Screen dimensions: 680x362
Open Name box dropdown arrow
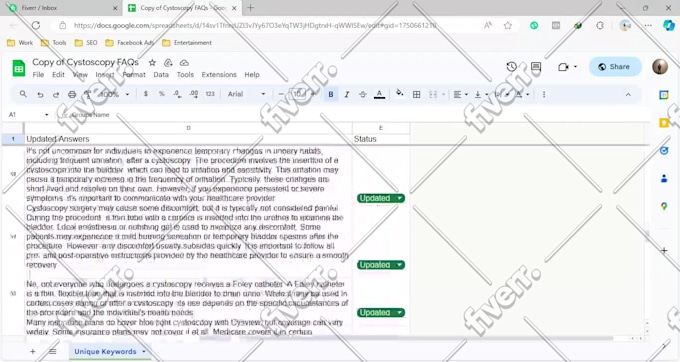click(47, 115)
